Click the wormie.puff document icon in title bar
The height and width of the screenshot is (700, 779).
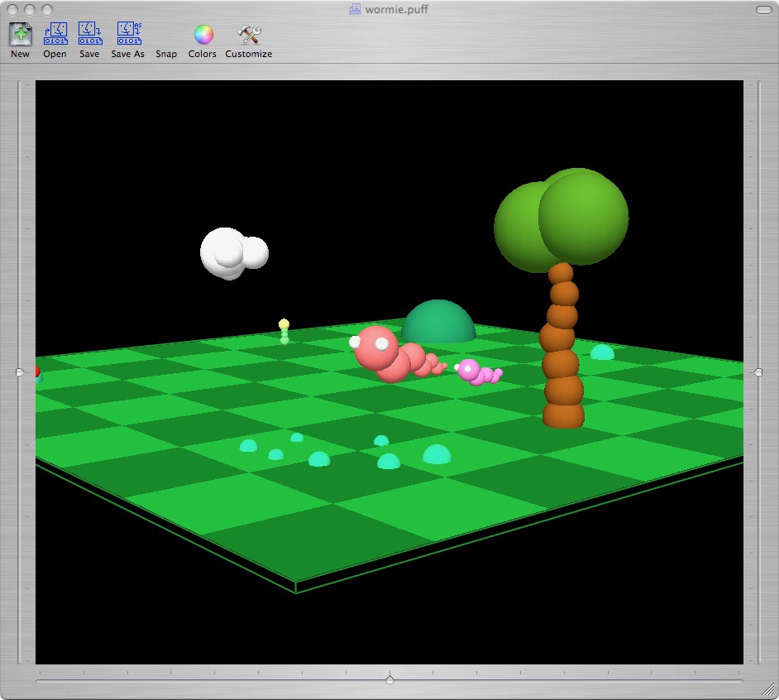coord(355,9)
